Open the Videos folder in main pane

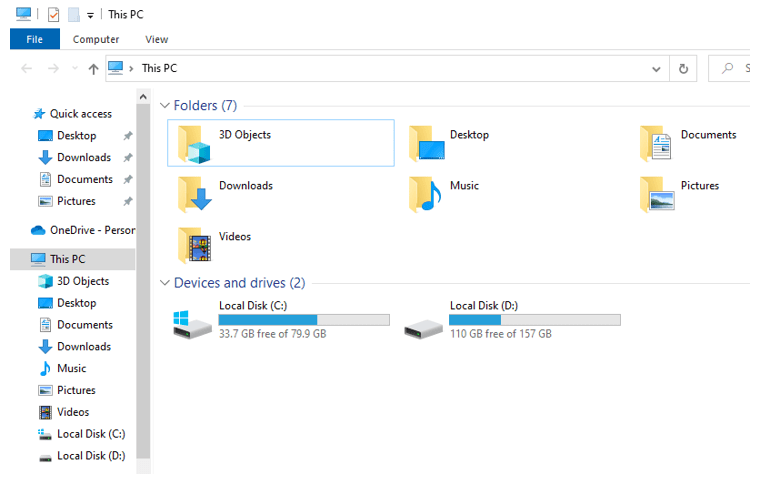tap(195, 246)
